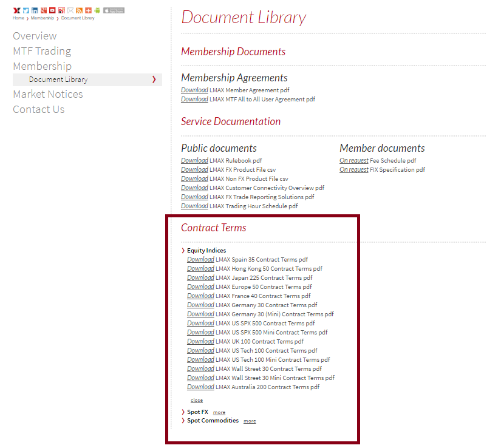Click the orange plus share icon

[88, 10]
